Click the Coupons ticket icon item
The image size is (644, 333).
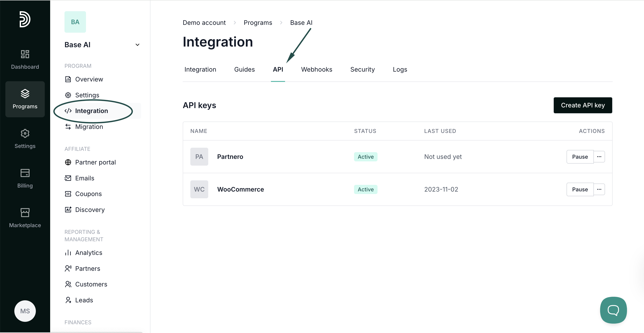click(88, 194)
